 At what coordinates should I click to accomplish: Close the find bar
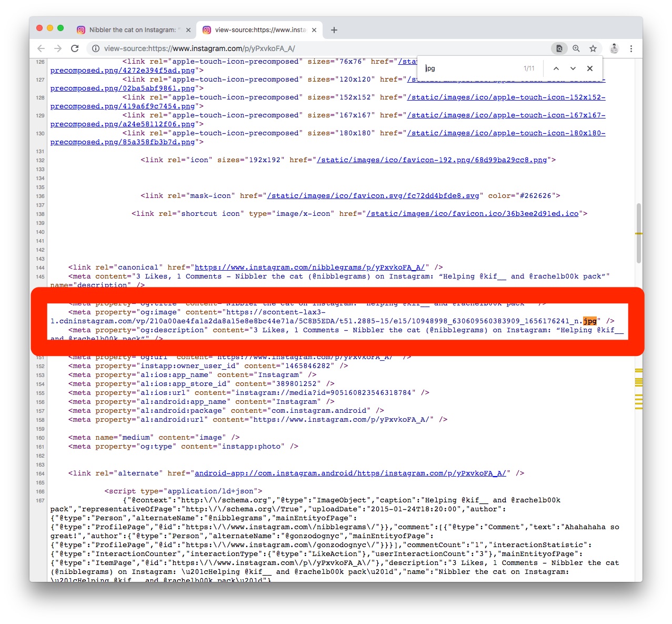[590, 68]
